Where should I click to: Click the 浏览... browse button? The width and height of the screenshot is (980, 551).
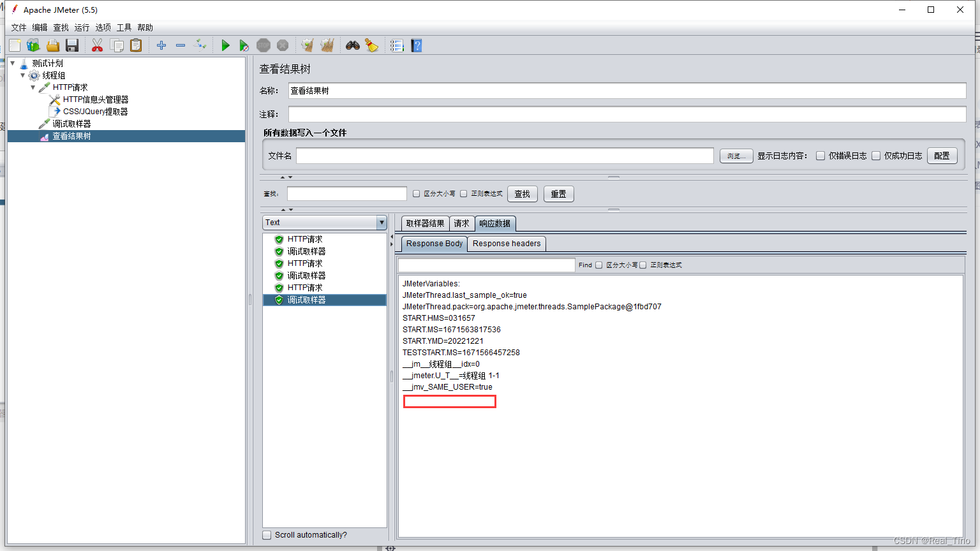(736, 156)
